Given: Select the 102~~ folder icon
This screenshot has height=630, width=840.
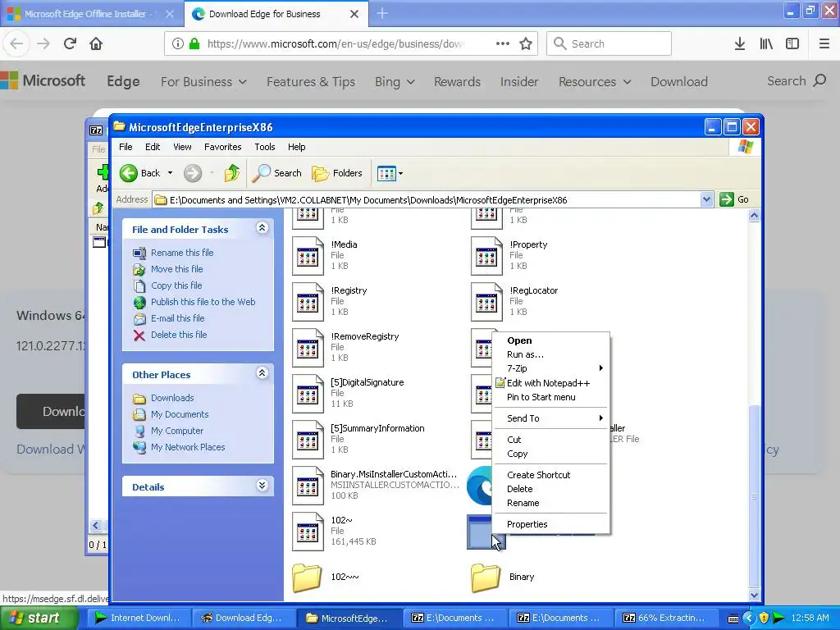Looking at the screenshot, I should click(308, 577).
